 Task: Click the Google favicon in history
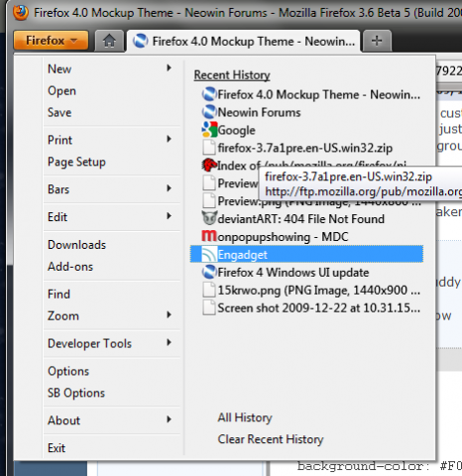pyautogui.click(x=209, y=130)
